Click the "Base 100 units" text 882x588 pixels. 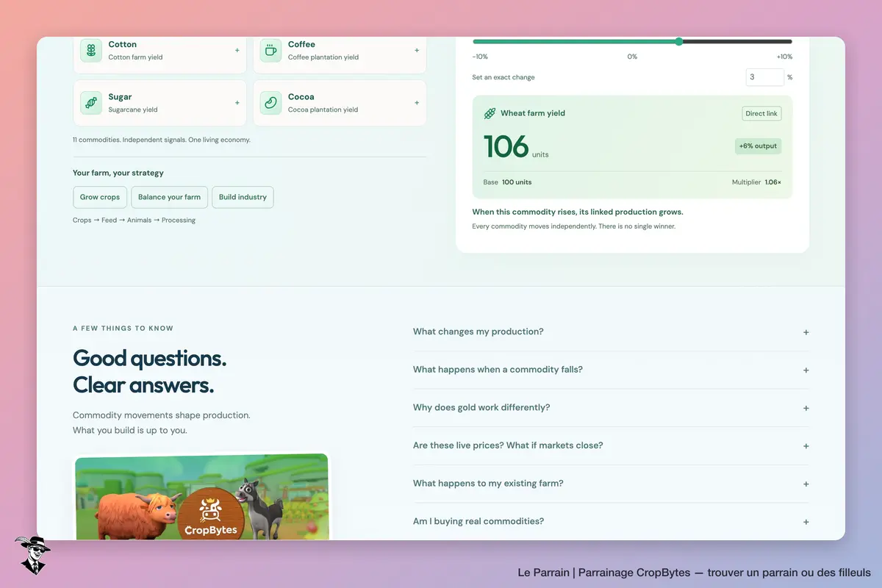click(x=507, y=182)
